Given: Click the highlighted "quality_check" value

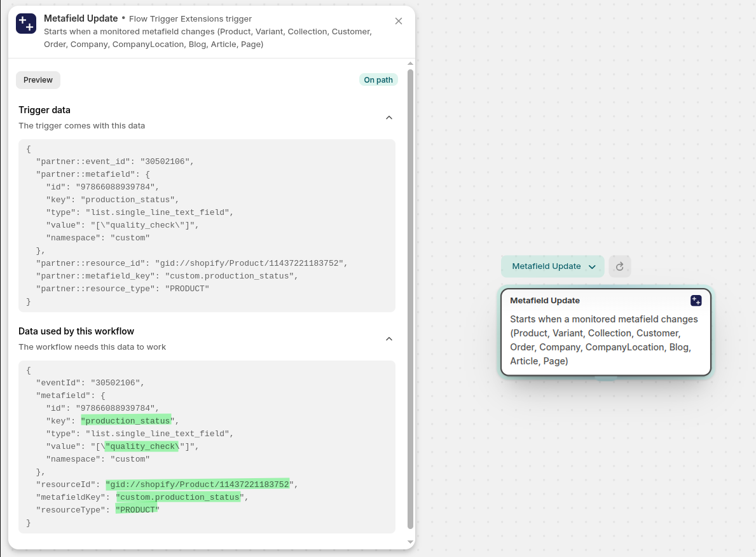Looking at the screenshot, I should pos(143,446).
